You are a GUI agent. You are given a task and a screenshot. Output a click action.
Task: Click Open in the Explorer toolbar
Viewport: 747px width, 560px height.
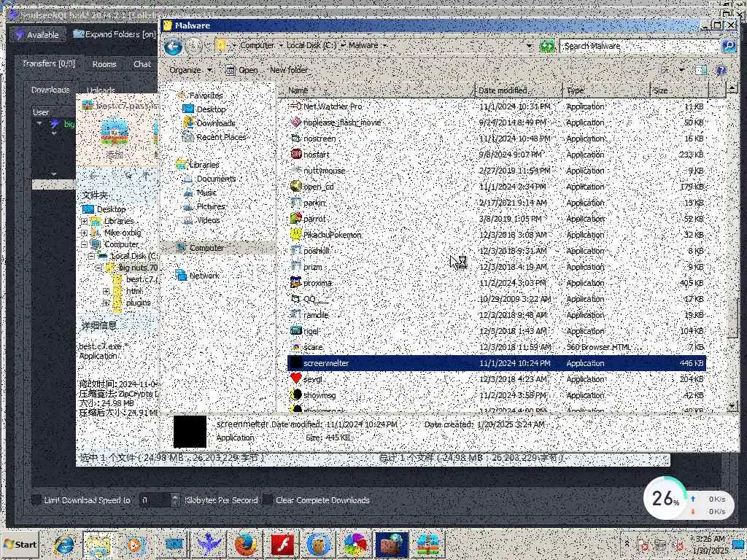point(242,70)
